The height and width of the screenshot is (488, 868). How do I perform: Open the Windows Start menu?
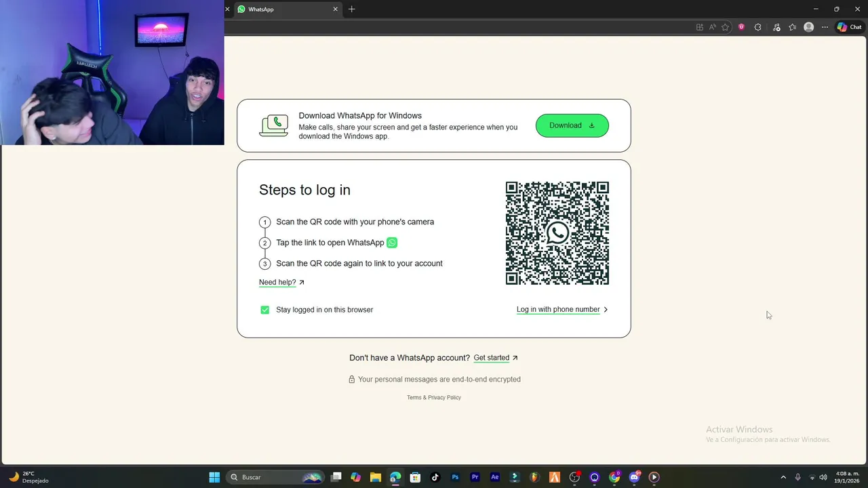pyautogui.click(x=214, y=477)
